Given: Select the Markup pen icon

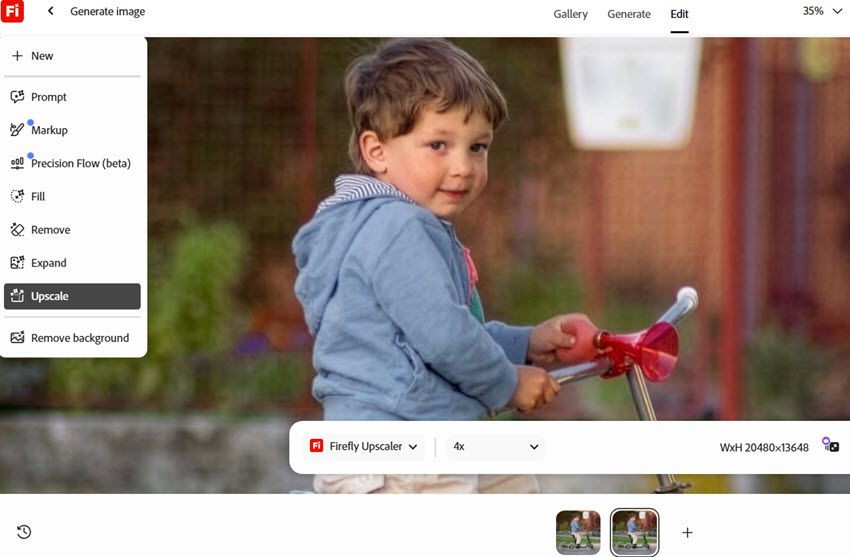Looking at the screenshot, I should 17,129.
